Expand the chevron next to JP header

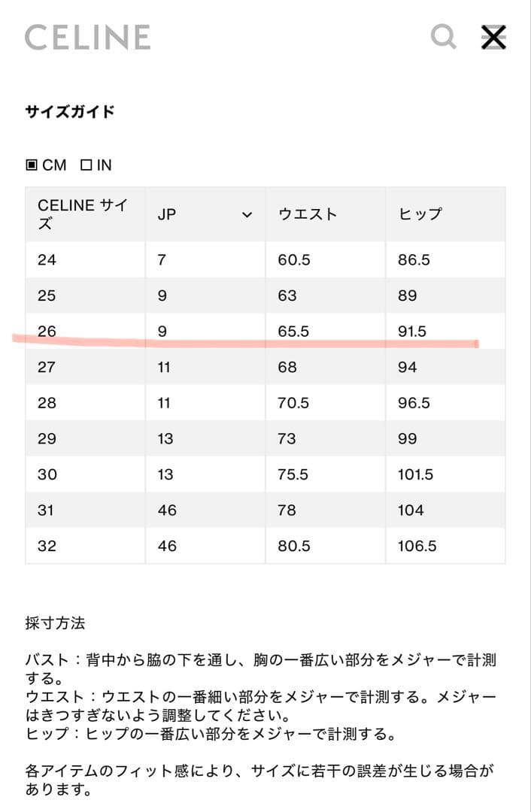point(248,213)
